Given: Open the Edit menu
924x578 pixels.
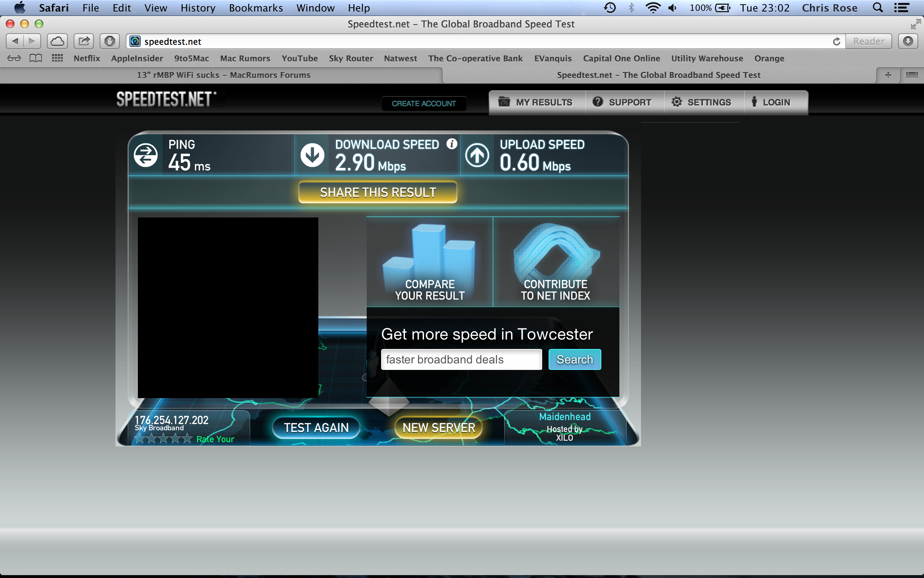Looking at the screenshot, I should (x=122, y=8).
